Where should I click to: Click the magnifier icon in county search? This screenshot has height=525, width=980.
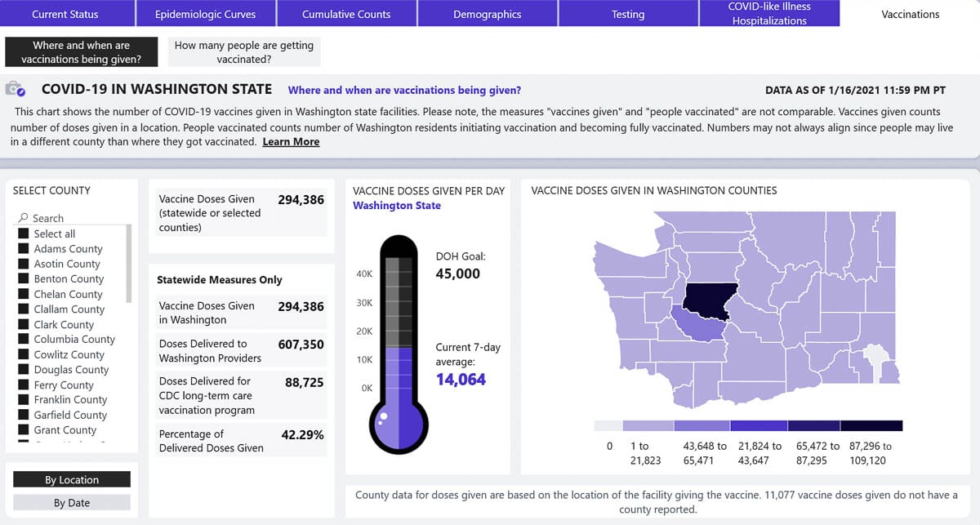23,218
